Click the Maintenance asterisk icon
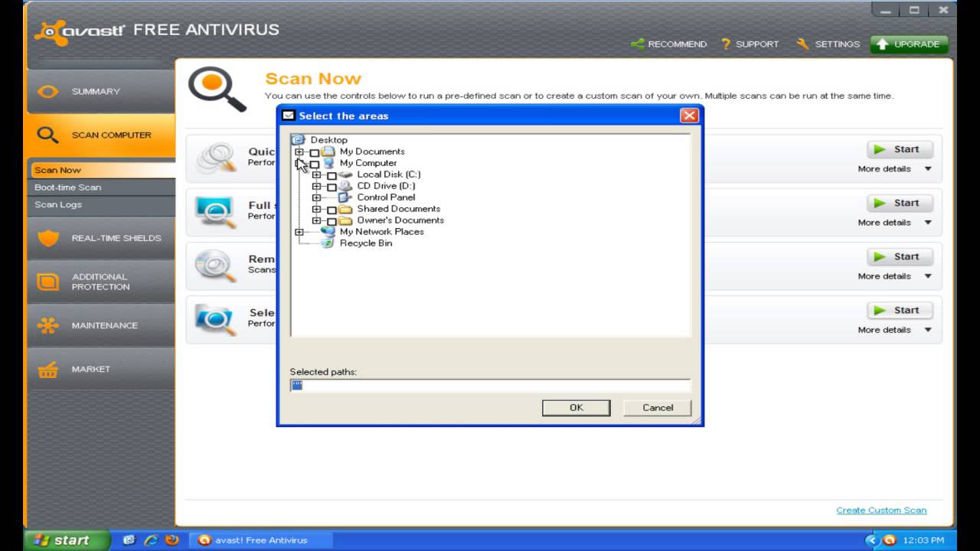Viewport: 980px width, 551px height. (47, 325)
